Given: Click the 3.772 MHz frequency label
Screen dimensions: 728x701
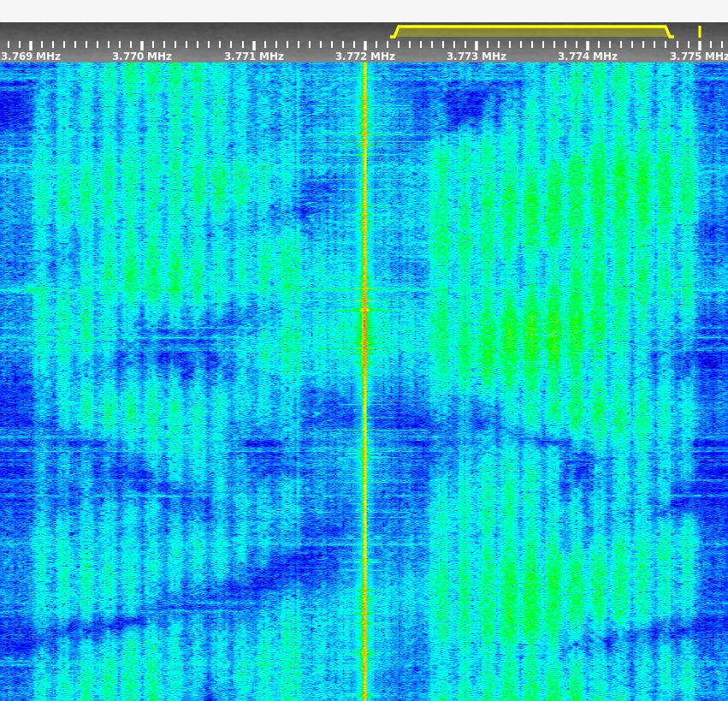Looking at the screenshot, I should (365, 56).
